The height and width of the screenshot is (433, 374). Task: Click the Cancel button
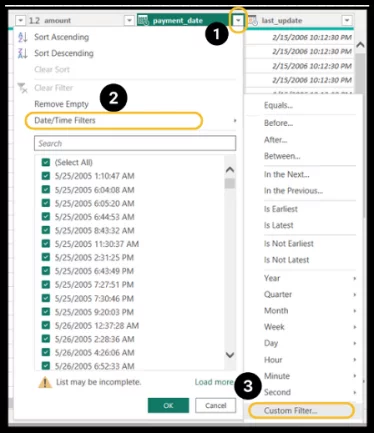[x=216, y=405]
